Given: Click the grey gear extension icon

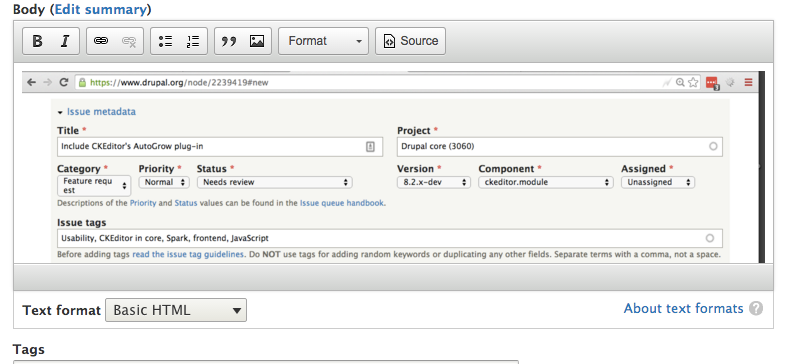Looking at the screenshot, I should (x=730, y=82).
